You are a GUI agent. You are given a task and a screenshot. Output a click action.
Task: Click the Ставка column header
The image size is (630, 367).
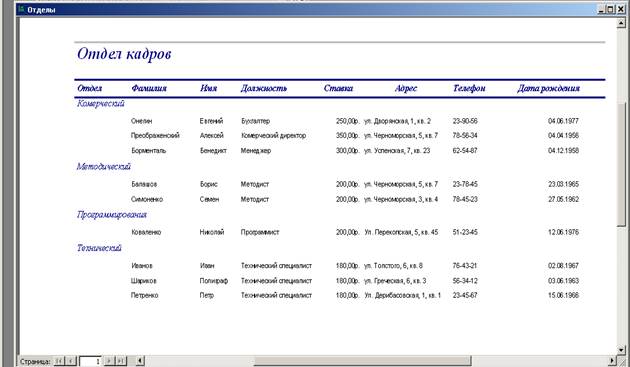click(x=338, y=88)
